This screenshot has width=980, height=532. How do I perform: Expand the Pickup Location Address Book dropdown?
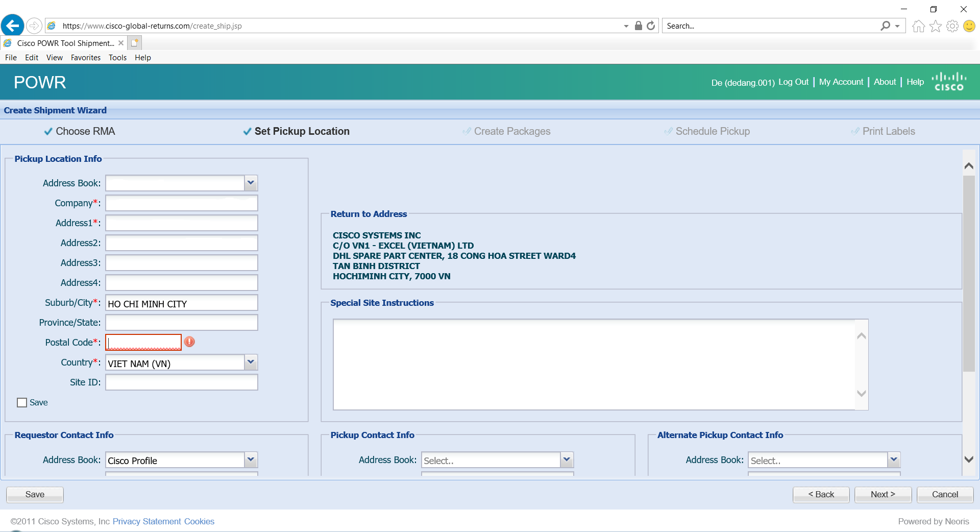251,183
